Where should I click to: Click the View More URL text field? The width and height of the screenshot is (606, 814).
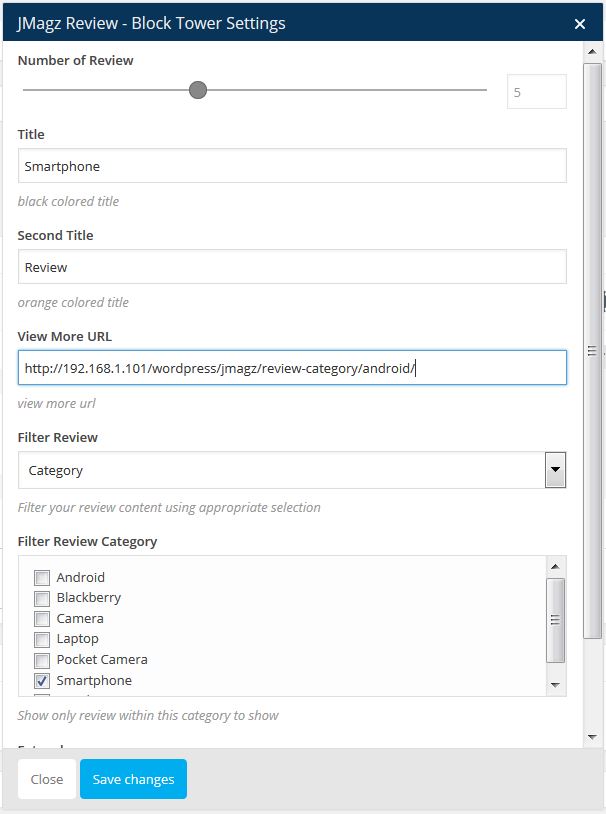(292, 368)
